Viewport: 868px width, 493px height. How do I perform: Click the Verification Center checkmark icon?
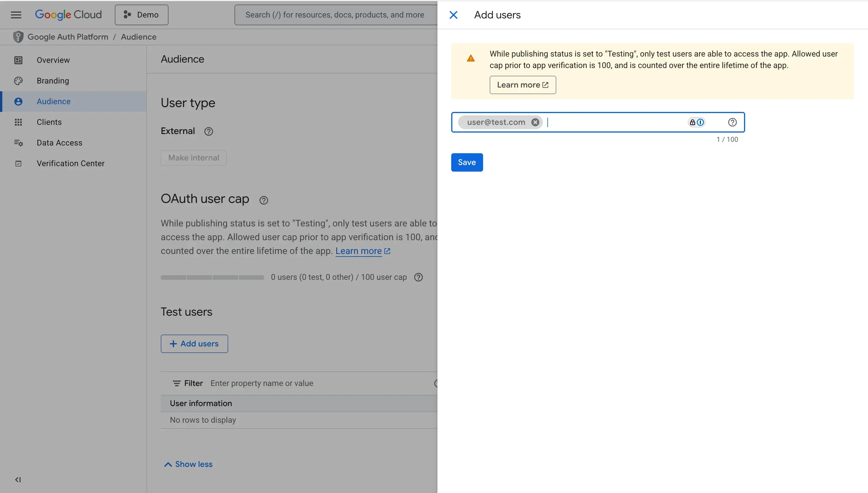point(19,164)
